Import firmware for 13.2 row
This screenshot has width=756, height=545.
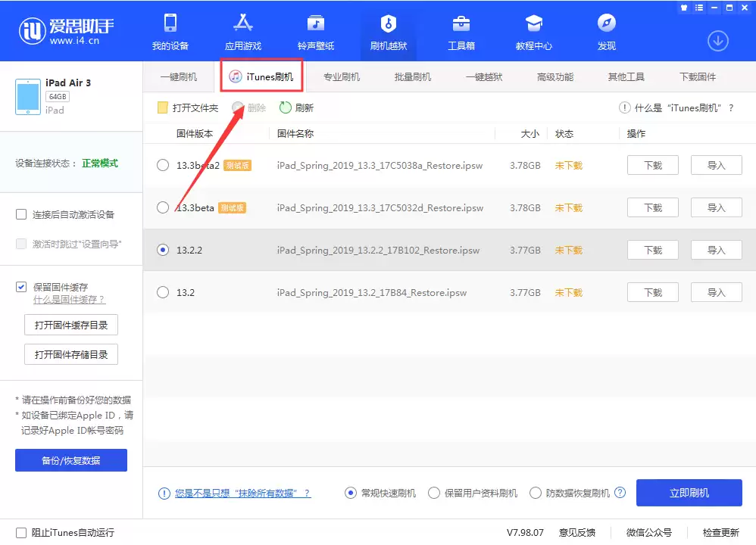(716, 292)
